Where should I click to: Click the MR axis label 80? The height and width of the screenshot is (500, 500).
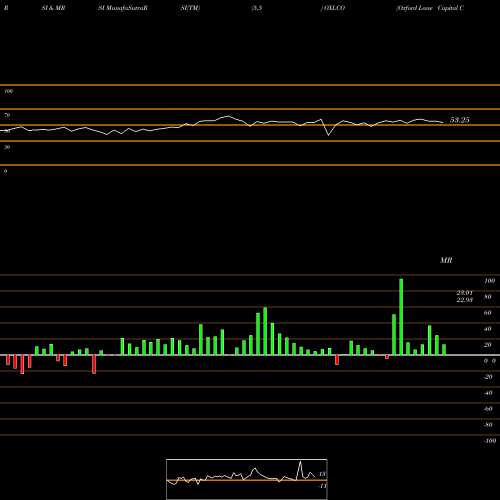click(x=488, y=297)
